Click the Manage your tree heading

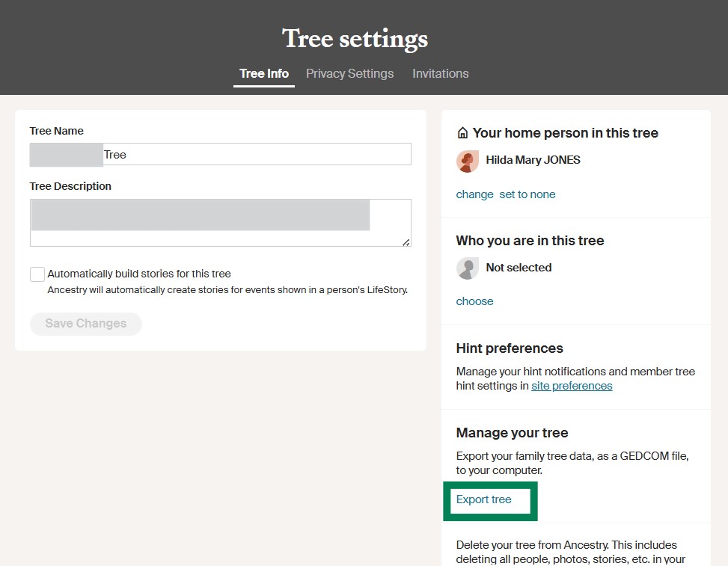(x=512, y=433)
